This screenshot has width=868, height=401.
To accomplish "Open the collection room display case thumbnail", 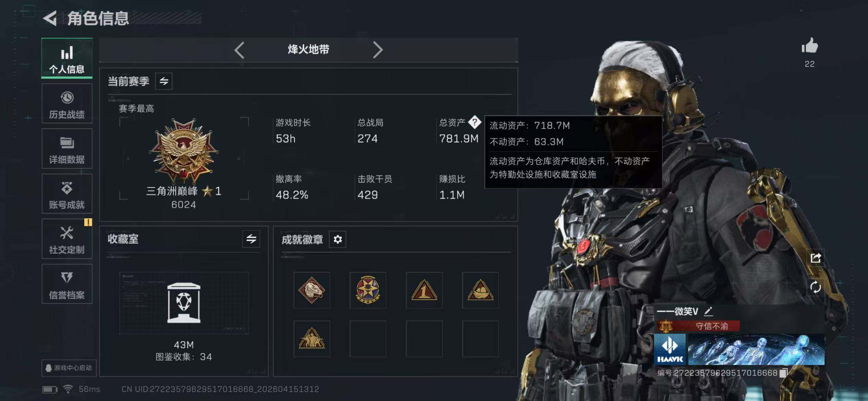I will (x=184, y=303).
